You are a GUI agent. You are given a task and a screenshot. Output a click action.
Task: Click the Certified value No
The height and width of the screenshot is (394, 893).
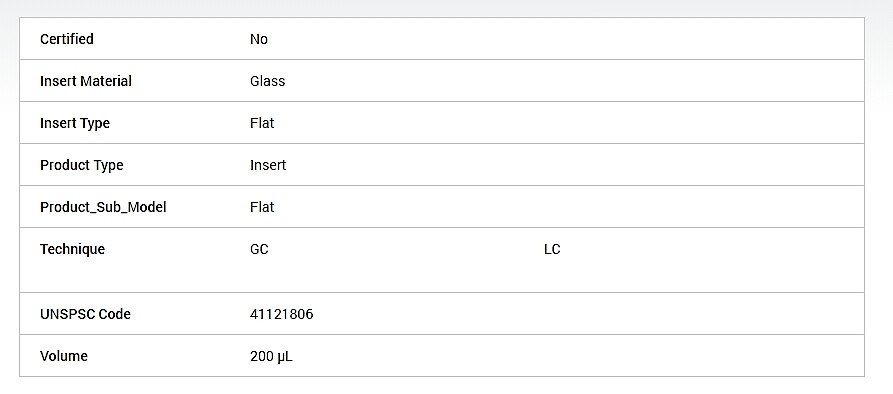(x=259, y=39)
